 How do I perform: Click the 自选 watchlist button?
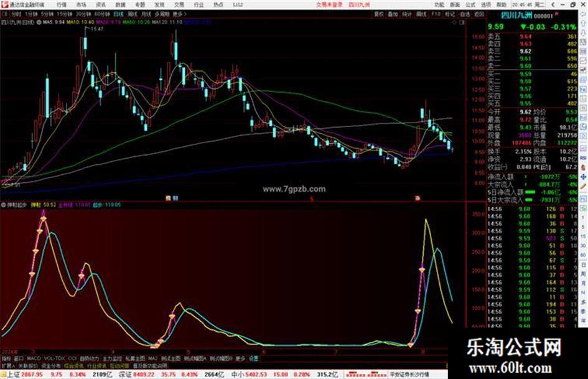(x=464, y=14)
